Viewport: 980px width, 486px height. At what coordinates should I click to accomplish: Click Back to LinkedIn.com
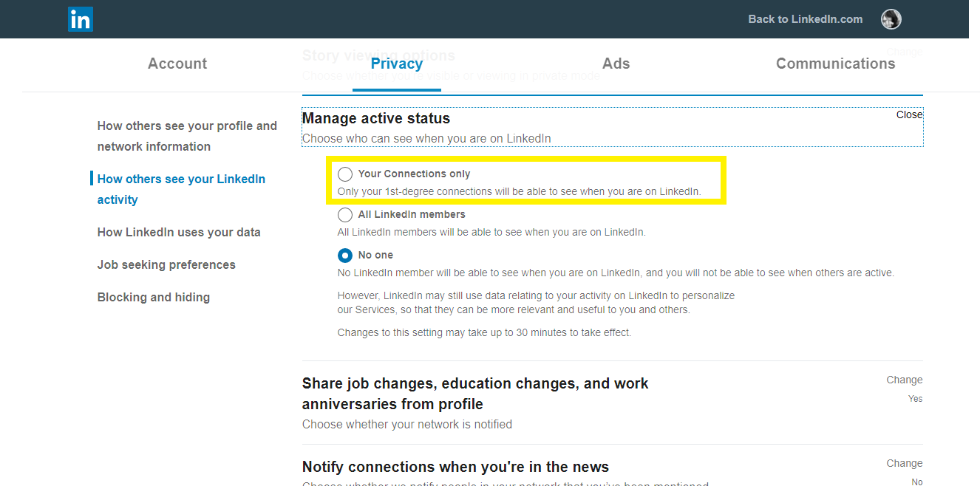[x=805, y=18]
